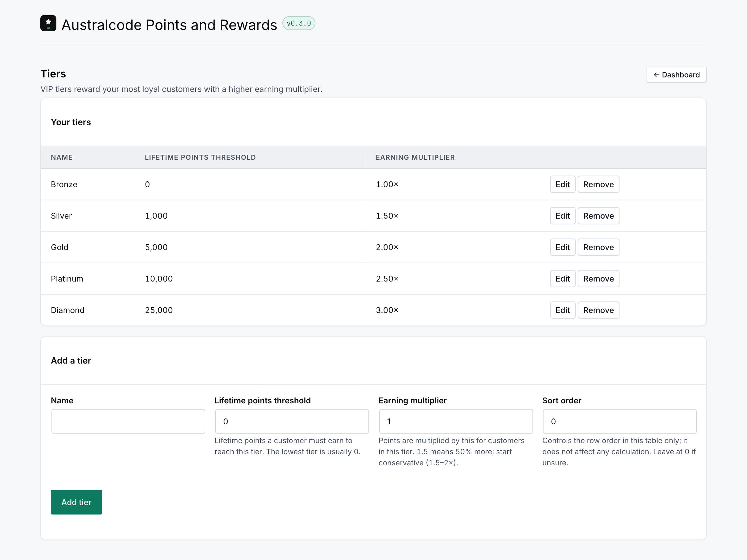Edit the Silver tier

pos(562,216)
